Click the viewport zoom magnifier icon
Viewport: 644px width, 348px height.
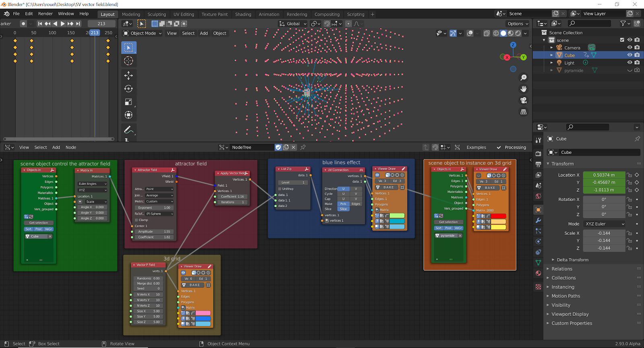(x=523, y=77)
